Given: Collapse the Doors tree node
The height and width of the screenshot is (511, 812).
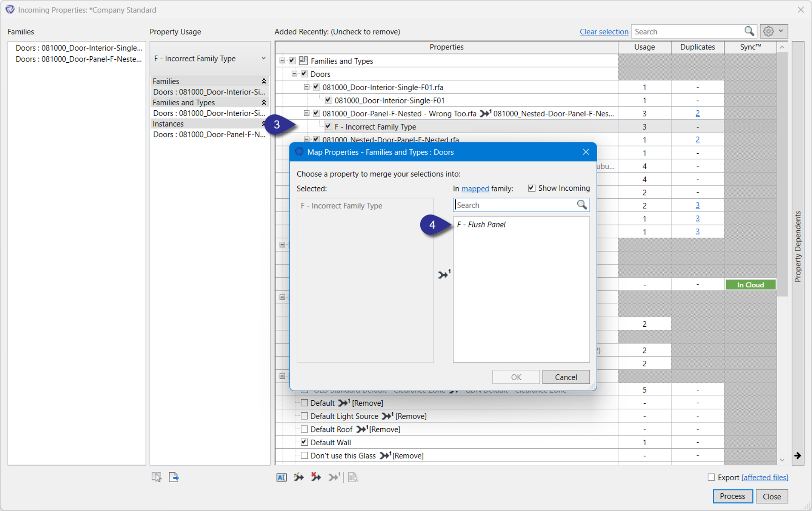Looking at the screenshot, I should pos(294,74).
